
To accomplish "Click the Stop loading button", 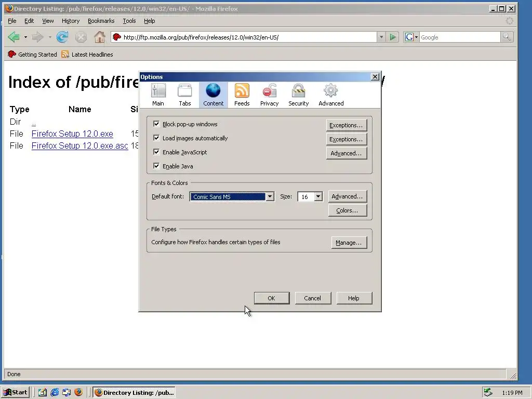I will click(81, 37).
